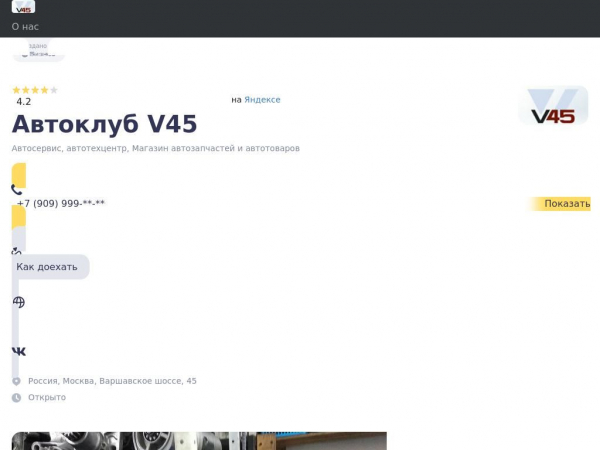Click the star rating icons

tap(35, 90)
